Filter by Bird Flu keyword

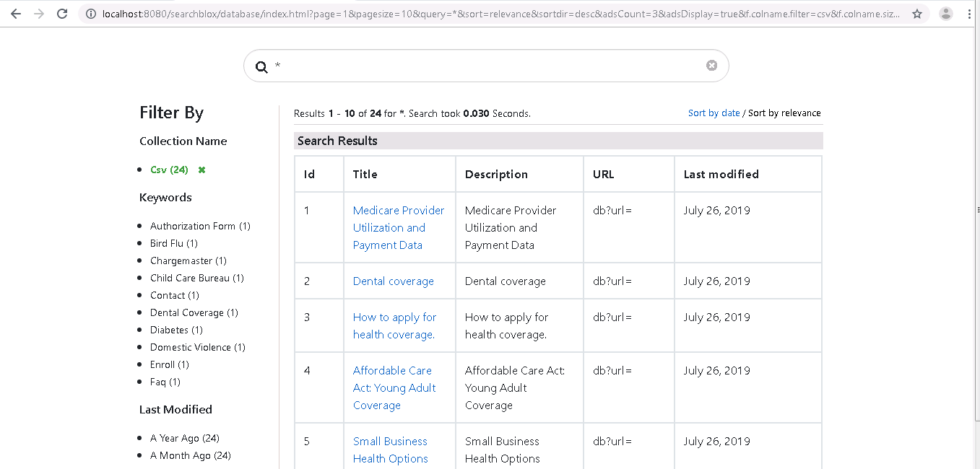[x=173, y=244]
